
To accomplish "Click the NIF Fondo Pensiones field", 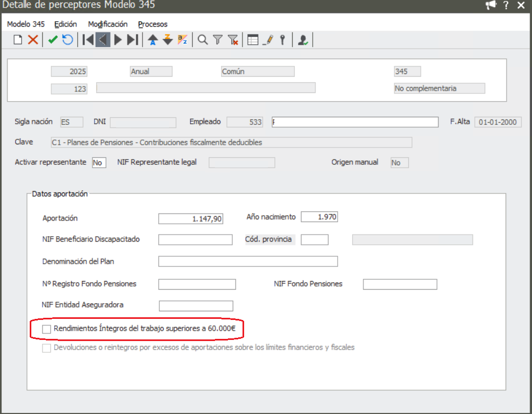I will (x=400, y=284).
